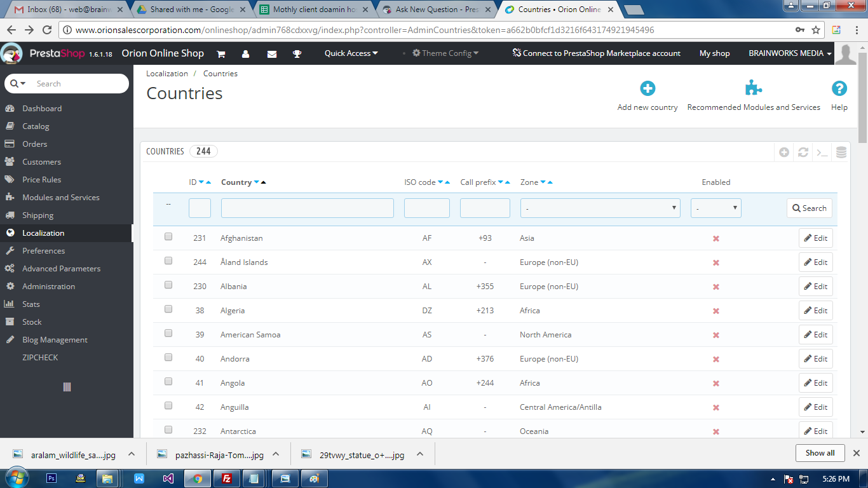Open menu for aralam_wildlife download item
The height and width of the screenshot is (488, 868).
pos(131,454)
